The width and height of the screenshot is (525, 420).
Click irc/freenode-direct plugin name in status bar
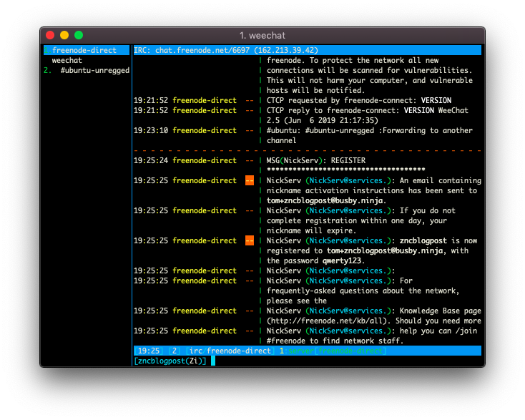click(x=230, y=351)
